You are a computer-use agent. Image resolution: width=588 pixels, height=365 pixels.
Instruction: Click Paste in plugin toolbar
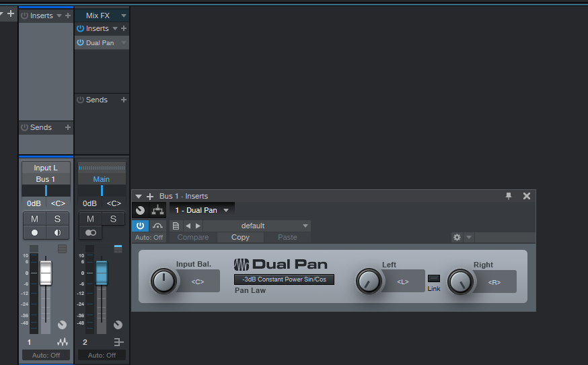pos(288,237)
